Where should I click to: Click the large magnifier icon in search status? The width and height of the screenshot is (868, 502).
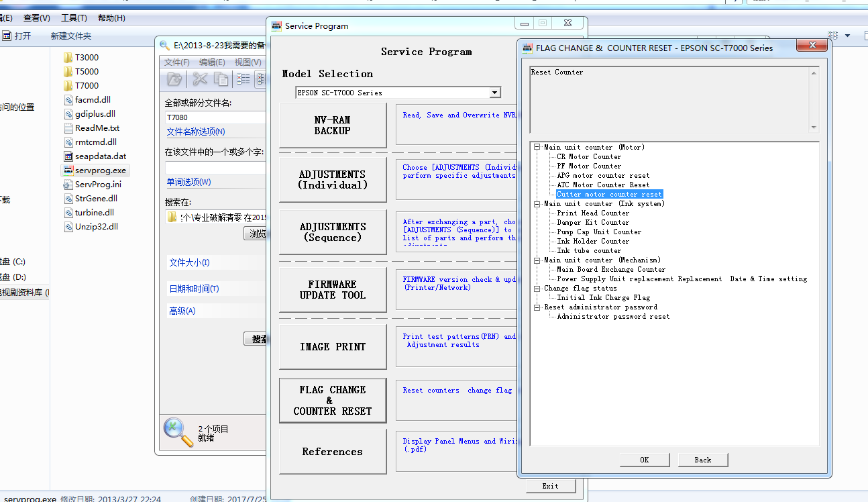[178, 432]
